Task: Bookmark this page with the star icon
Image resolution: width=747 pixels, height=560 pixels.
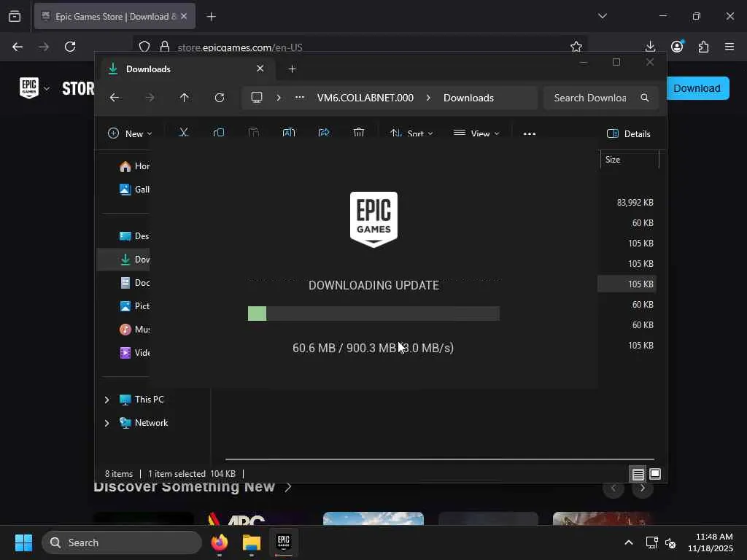Action: 576,47
